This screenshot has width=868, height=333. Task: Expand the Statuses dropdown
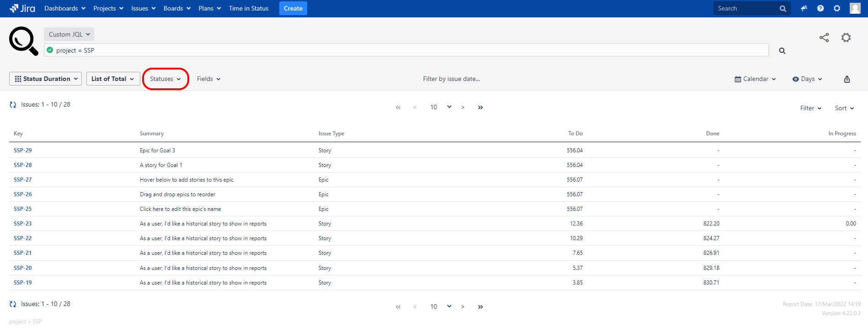[x=165, y=79]
